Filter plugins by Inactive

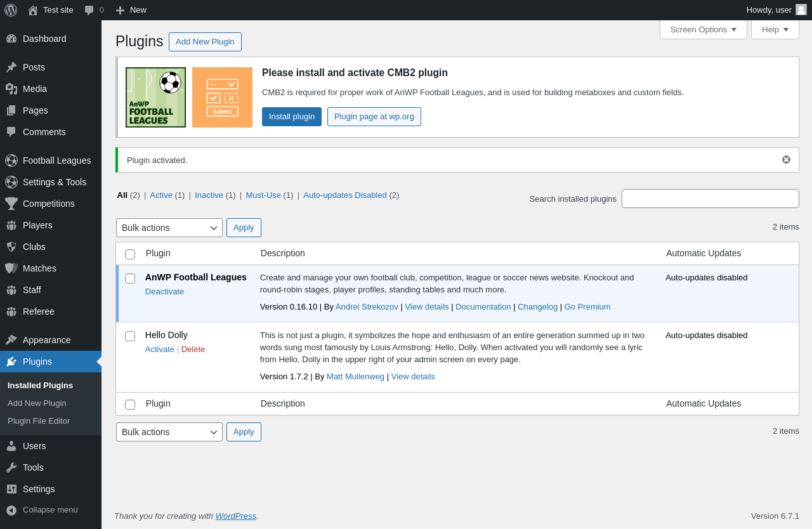point(209,195)
